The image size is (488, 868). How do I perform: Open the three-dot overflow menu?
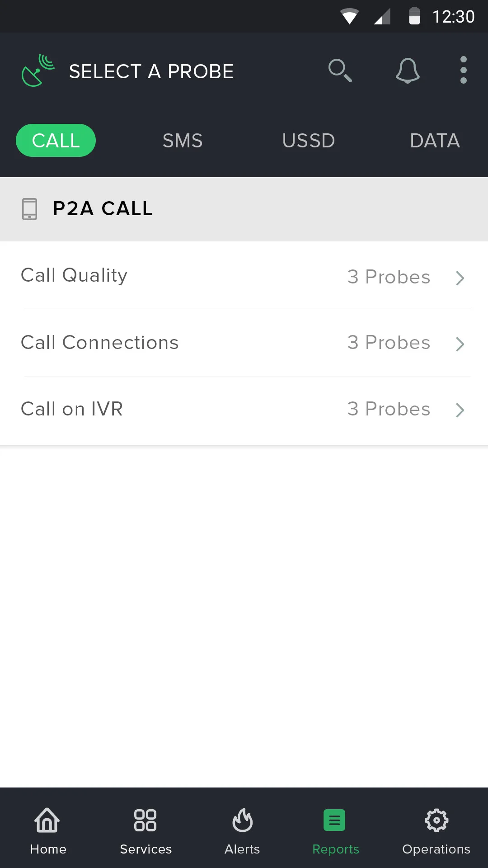[x=463, y=70]
